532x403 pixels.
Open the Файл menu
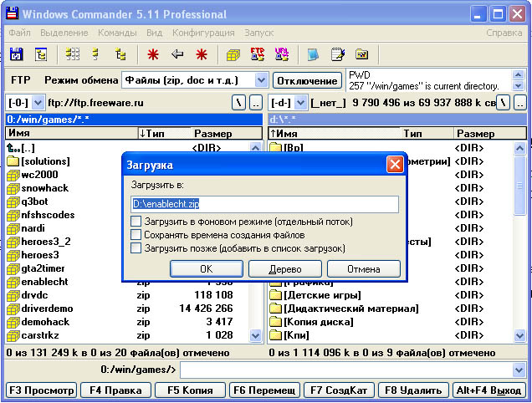20,33
